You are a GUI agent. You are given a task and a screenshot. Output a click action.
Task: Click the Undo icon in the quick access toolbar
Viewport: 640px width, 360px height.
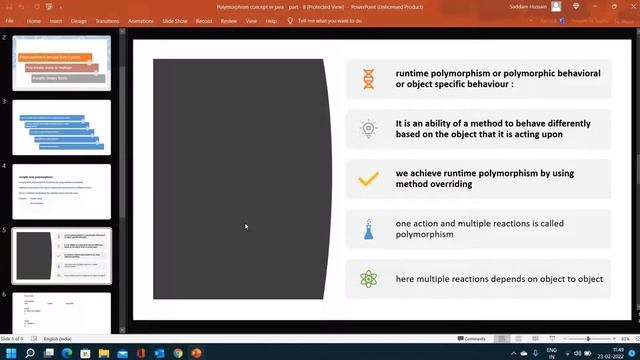(21, 7)
